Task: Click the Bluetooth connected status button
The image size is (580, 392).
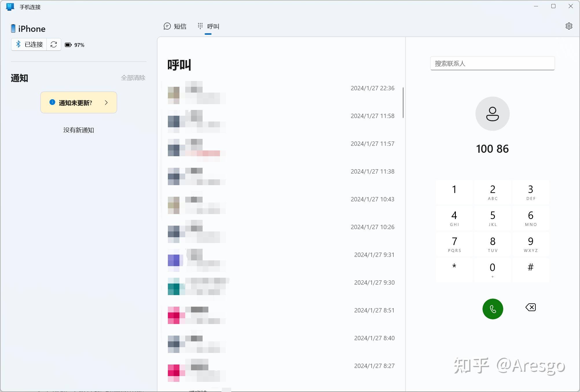Action: [29, 45]
